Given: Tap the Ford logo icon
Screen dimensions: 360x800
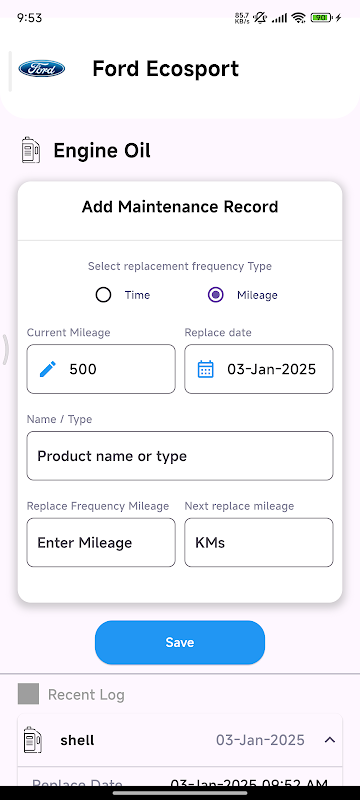Looking at the screenshot, I should click(42, 68).
